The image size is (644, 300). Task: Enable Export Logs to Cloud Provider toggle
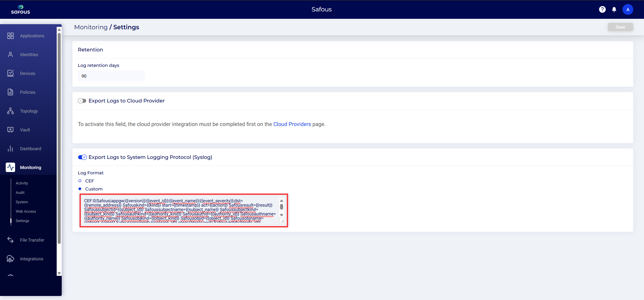tap(82, 101)
